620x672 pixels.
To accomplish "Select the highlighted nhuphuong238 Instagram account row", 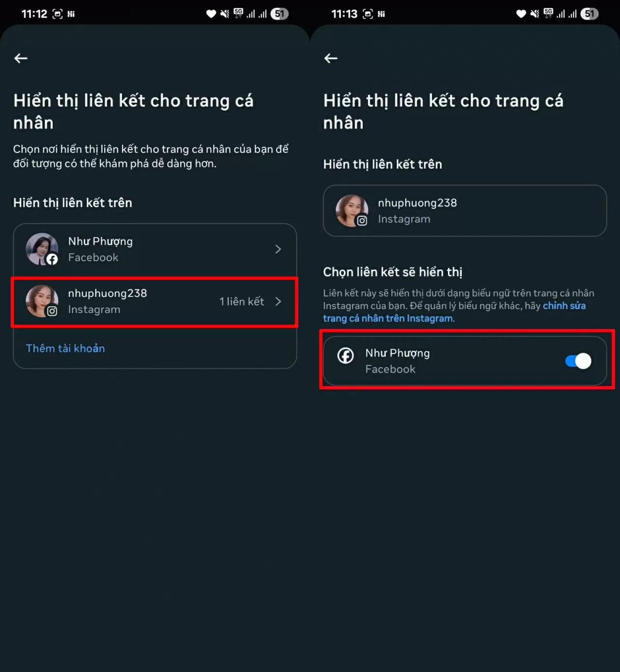I will tap(155, 301).
